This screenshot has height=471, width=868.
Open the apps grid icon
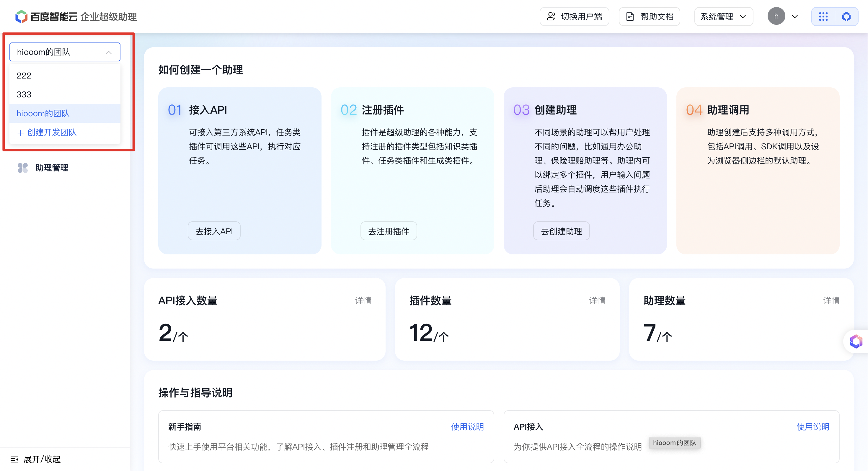pos(823,17)
